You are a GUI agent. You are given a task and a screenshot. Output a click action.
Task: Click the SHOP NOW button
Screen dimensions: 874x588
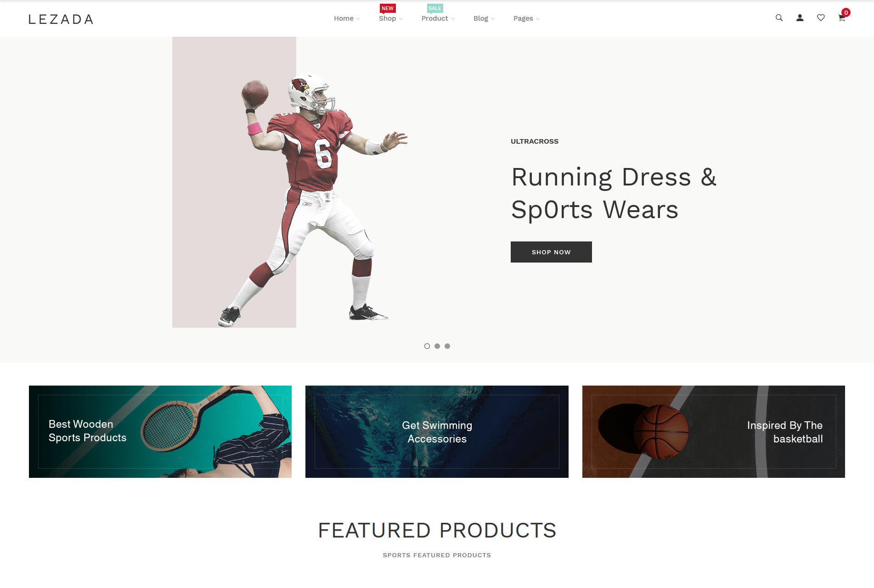551,252
